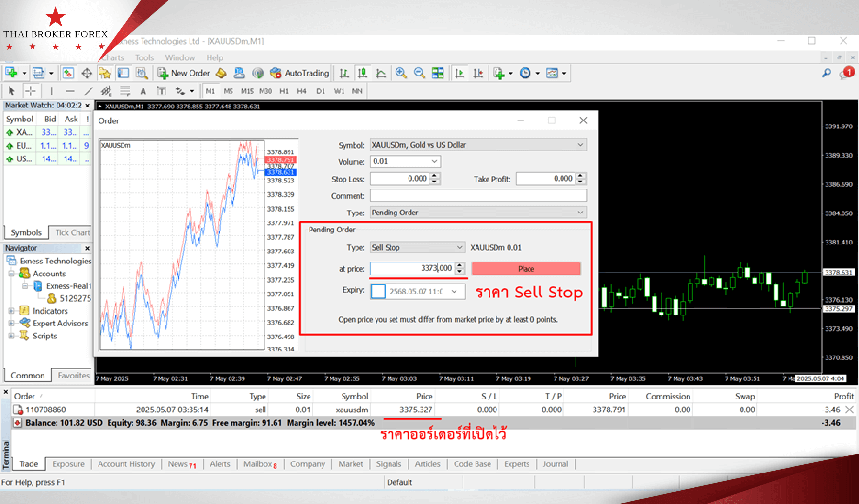Open search with the magnifier icon
This screenshot has width=859, height=504.
pos(826,73)
